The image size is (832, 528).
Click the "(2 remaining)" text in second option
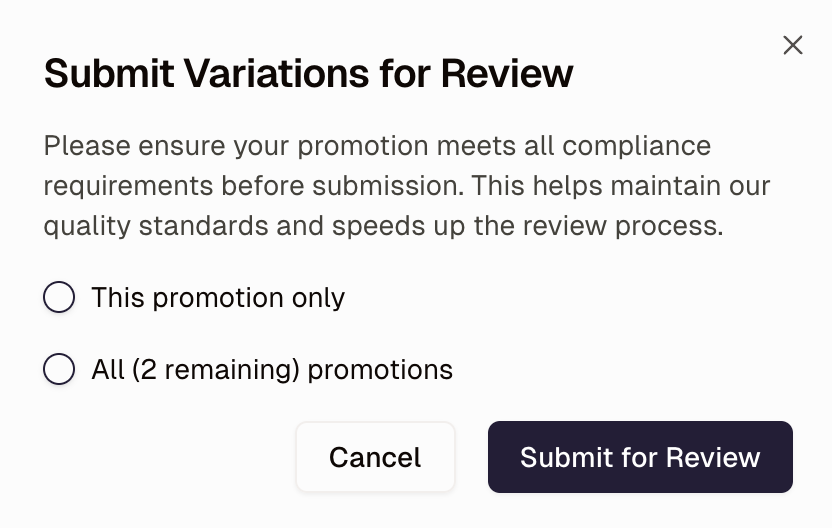216,370
